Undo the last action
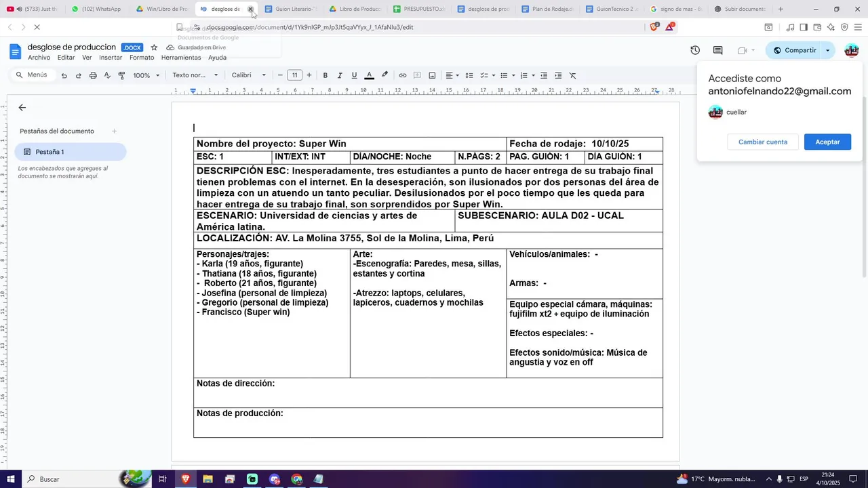868x488 pixels. tap(64, 75)
